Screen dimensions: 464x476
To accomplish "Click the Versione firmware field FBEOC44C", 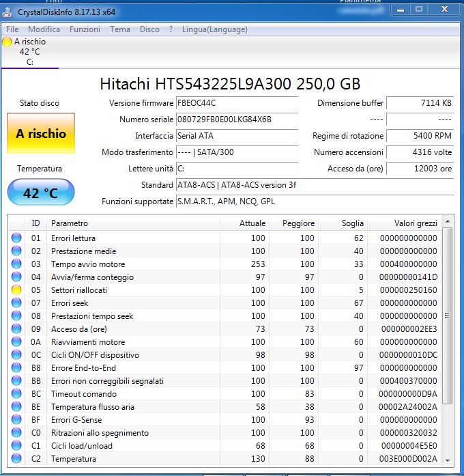I will pyautogui.click(x=237, y=103).
